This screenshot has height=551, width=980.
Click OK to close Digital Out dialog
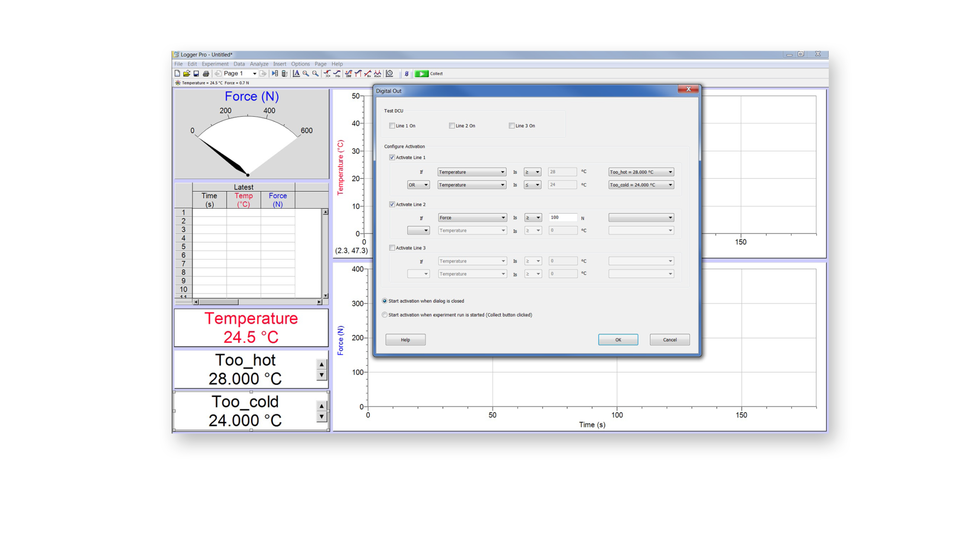(618, 339)
